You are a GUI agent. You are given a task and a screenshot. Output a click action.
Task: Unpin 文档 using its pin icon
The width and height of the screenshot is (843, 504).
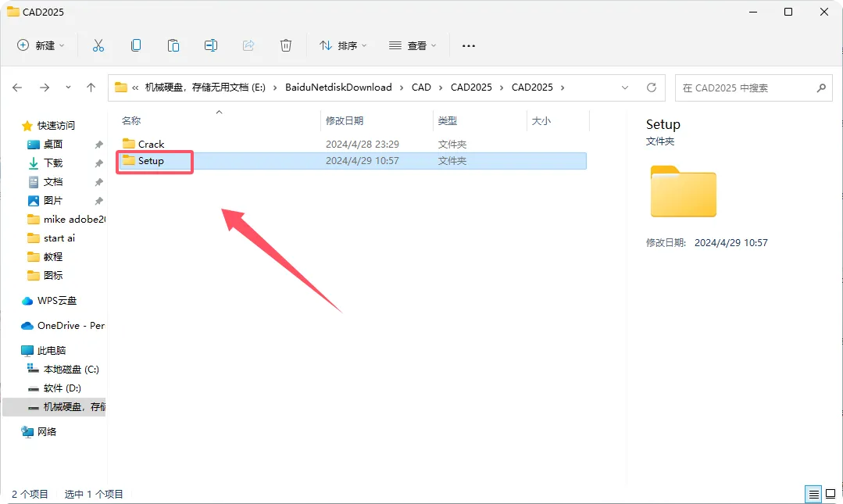(x=99, y=182)
